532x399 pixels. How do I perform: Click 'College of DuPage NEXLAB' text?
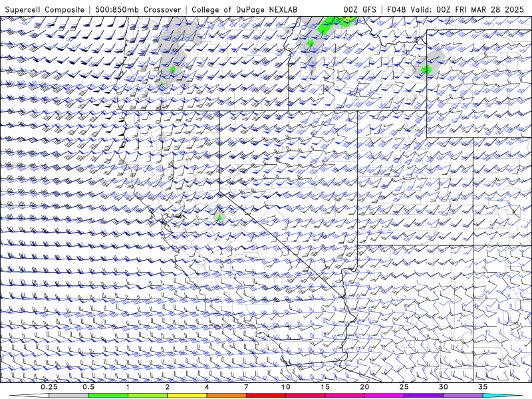point(244,9)
